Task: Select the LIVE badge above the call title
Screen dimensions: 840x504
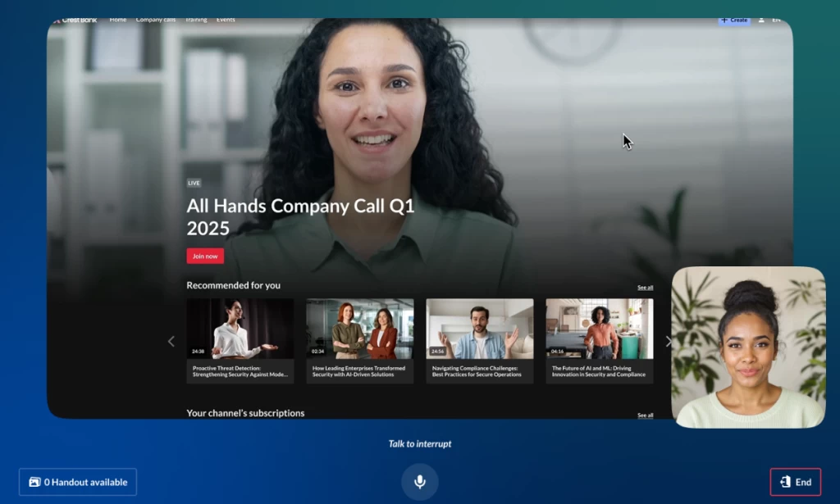Action: [x=194, y=183]
